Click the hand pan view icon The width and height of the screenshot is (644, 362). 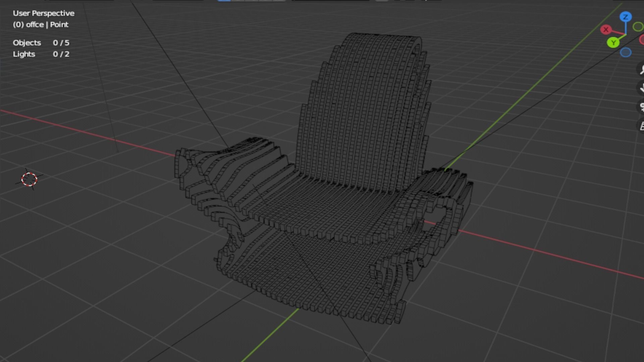click(641, 88)
